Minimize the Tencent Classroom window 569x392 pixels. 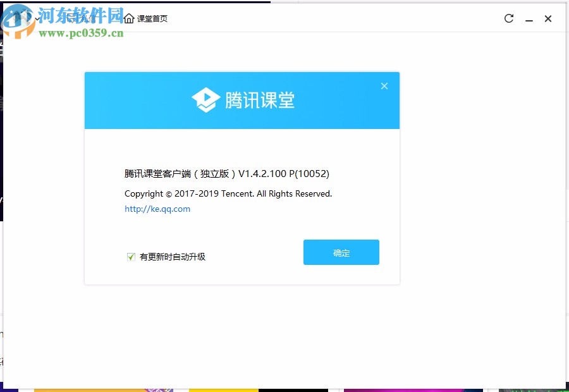click(529, 20)
